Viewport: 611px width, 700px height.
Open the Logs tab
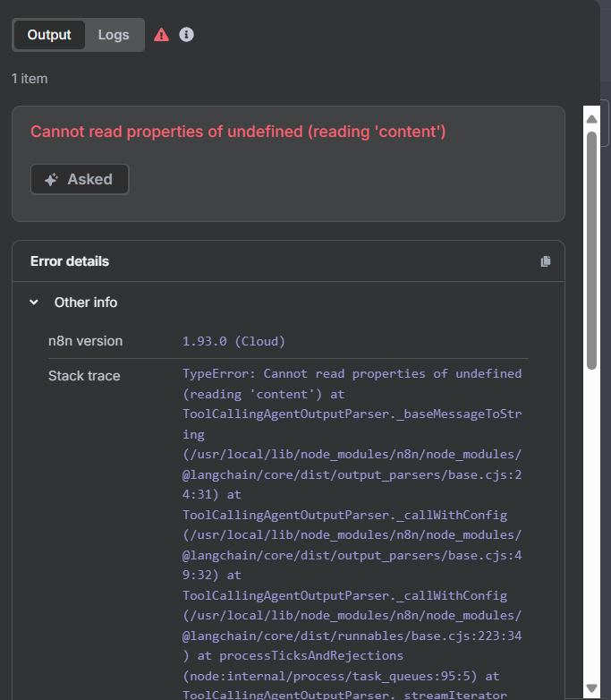(x=114, y=35)
